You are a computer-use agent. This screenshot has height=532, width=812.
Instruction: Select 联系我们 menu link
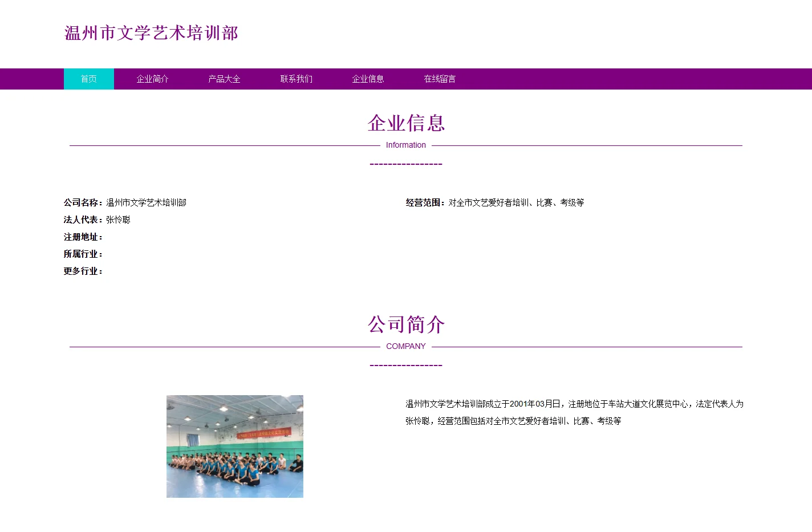[296, 79]
